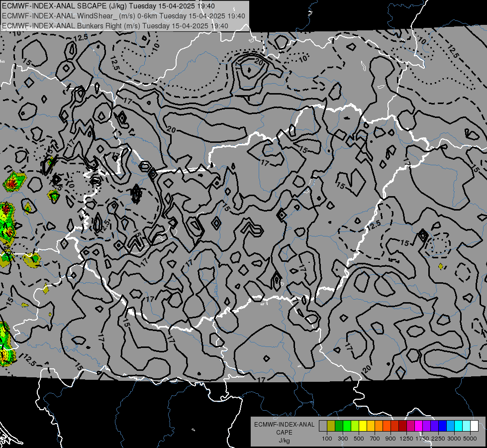
Task: Click the pale cyan swatch left of 5000
Action: click(x=467, y=426)
